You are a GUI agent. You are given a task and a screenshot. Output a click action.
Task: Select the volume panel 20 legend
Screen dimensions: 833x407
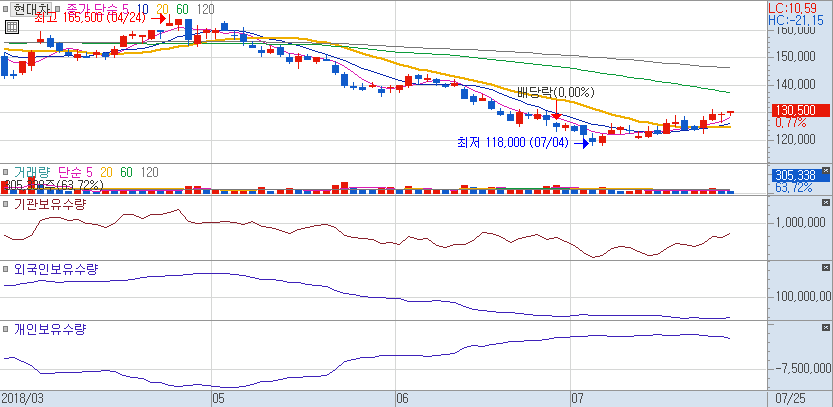[x=107, y=172]
